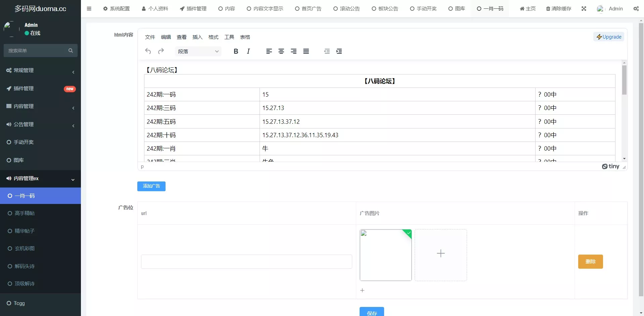The height and width of the screenshot is (316, 644).
Task: Open the 段落 paragraph style dropdown
Action: coord(198,51)
